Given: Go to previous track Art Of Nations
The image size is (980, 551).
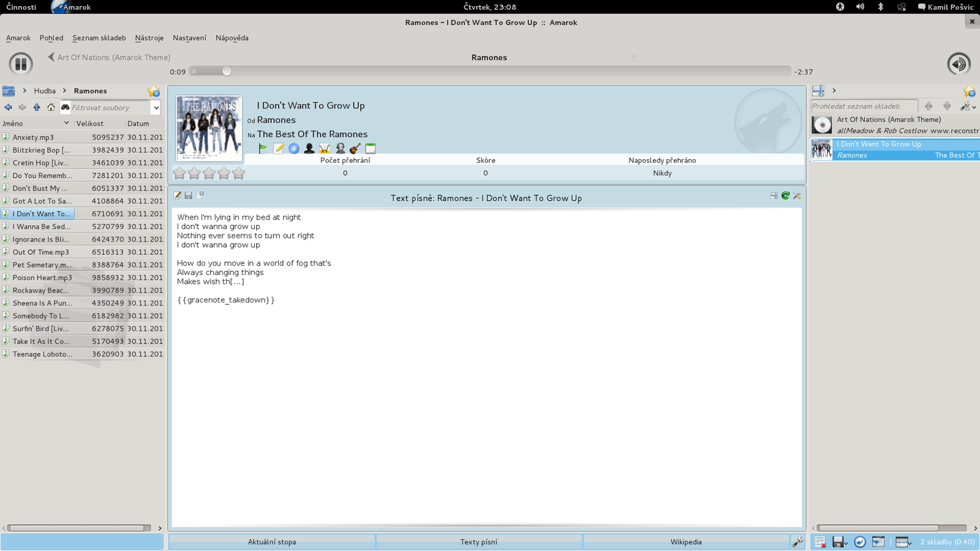Looking at the screenshot, I should (109, 57).
